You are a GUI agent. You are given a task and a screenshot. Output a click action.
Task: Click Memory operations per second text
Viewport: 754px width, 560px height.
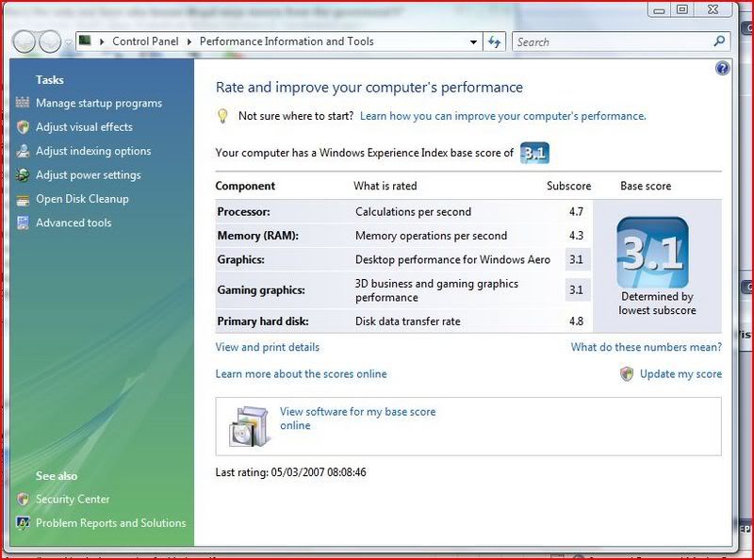431,236
